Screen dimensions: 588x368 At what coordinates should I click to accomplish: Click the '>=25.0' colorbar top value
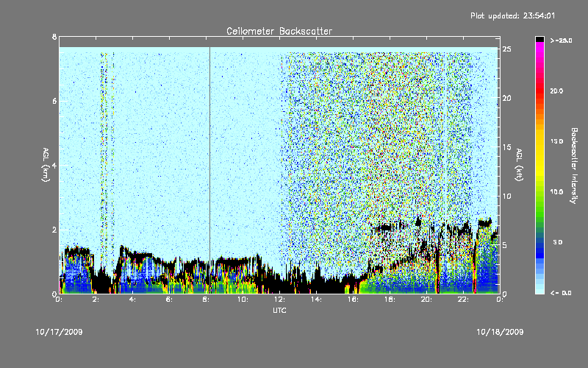point(561,40)
